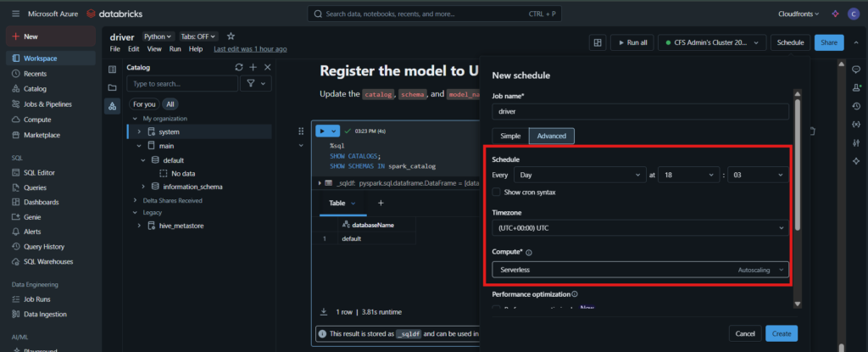
Task: Switch schedule mode to Simple
Action: click(x=509, y=136)
